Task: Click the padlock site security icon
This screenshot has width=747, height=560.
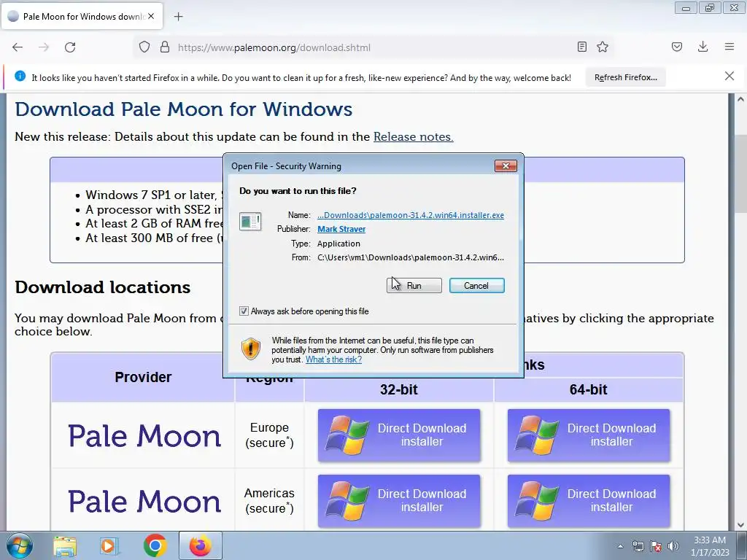Action: tap(165, 47)
